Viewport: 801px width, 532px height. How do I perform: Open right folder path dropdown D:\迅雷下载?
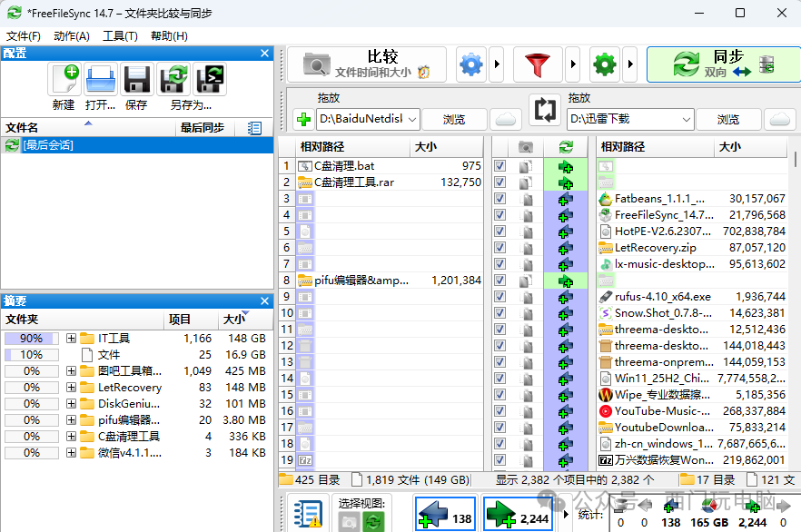(686, 120)
